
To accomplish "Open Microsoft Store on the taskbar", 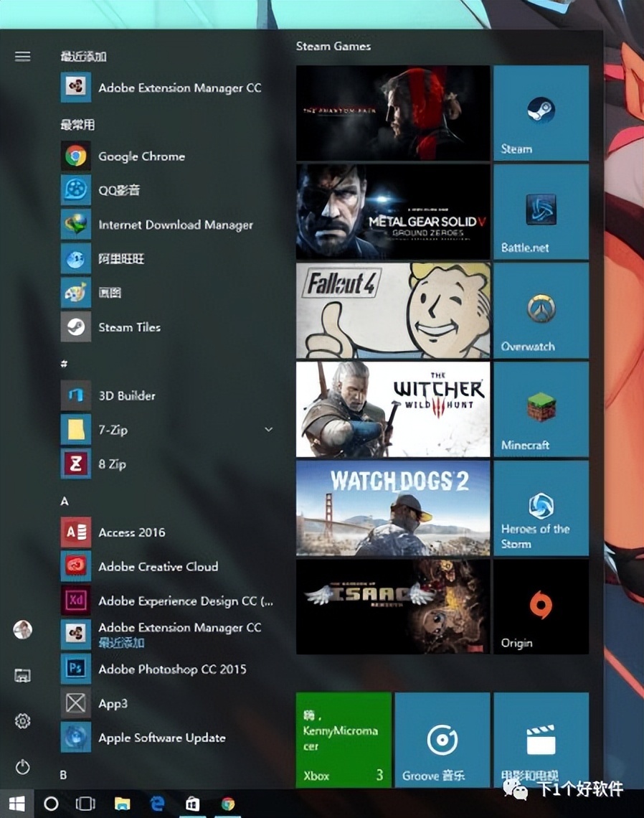I will tap(192, 804).
